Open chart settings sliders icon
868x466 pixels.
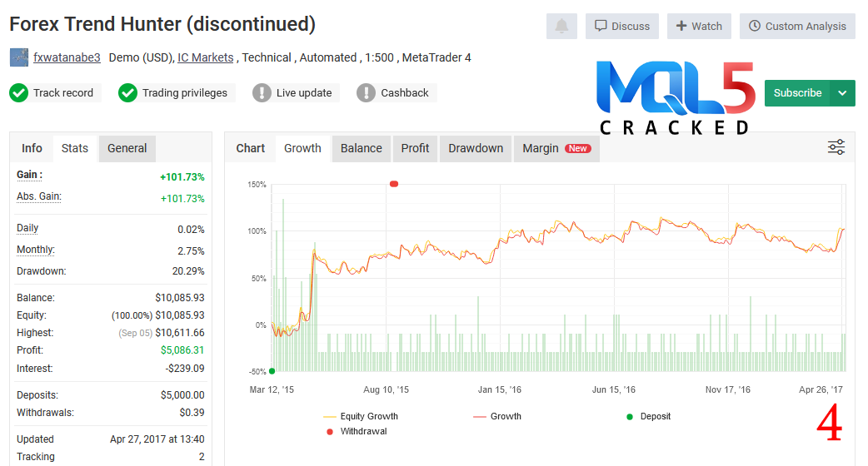[836, 147]
